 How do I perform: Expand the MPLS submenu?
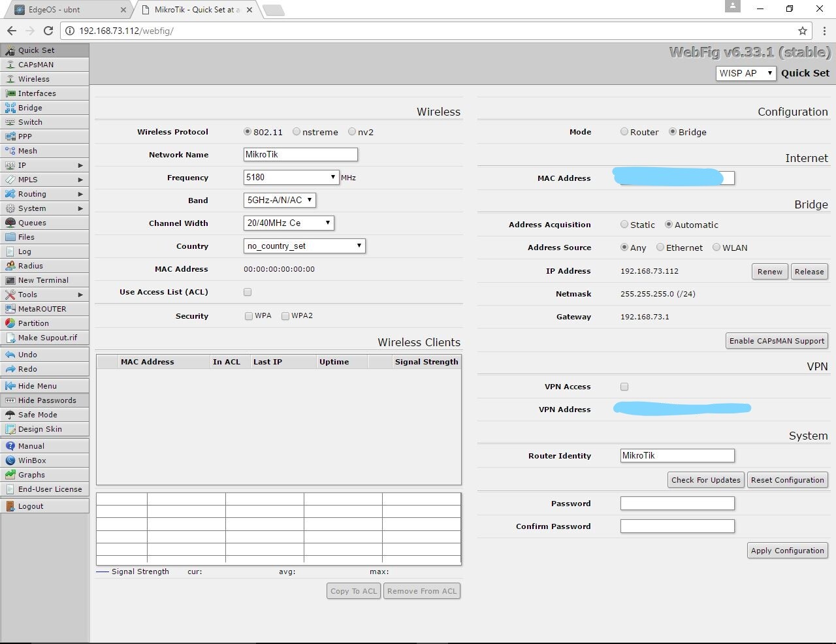(x=80, y=180)
